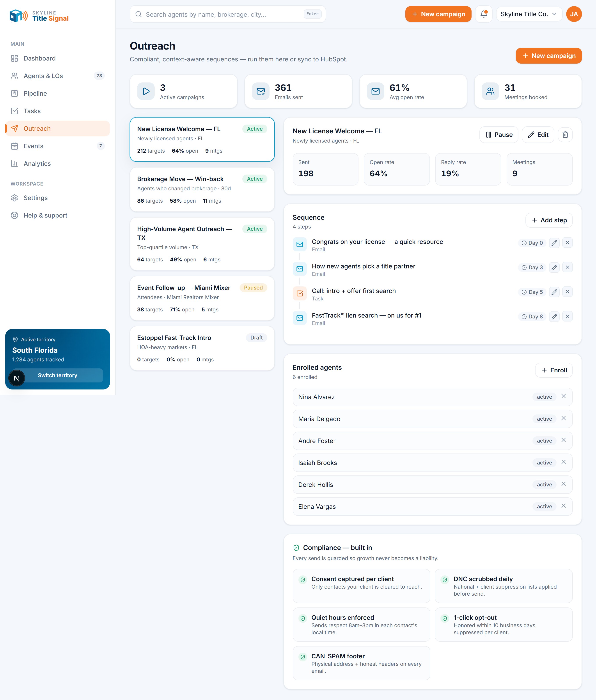Select the Estoppel Fast-Track Intro draft
Image resolution: width=596 pixels, height=700 pixels.
(x=202, y=348)
